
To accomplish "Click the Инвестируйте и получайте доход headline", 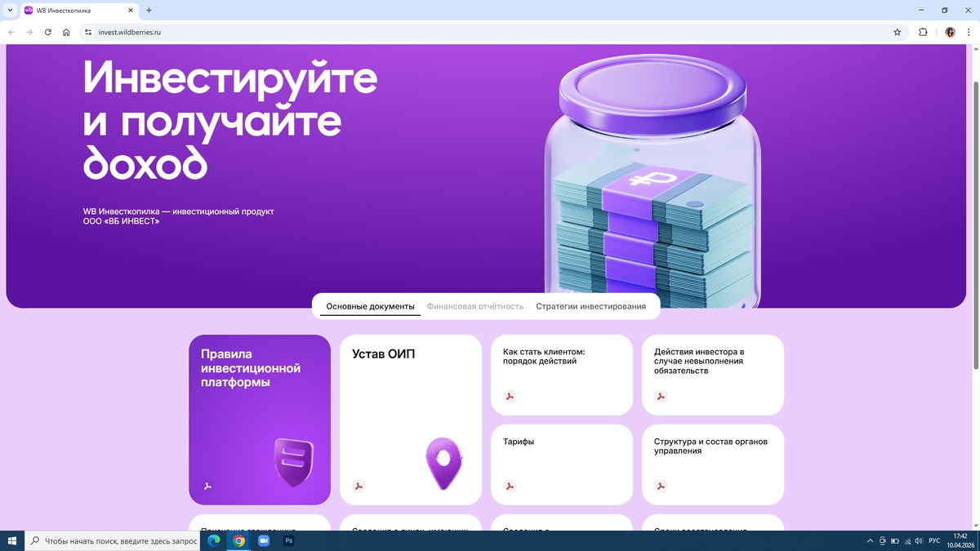I will click(x=230, y=121).
